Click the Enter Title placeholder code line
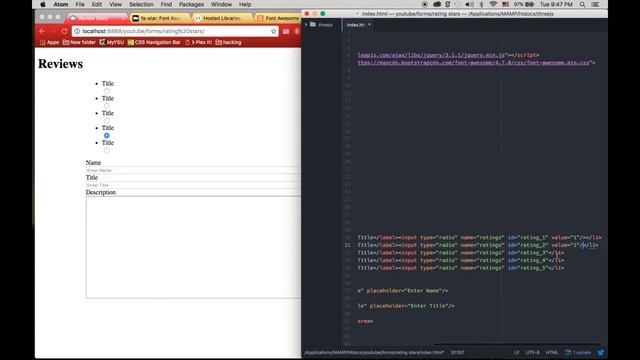 tap(406, 306)
